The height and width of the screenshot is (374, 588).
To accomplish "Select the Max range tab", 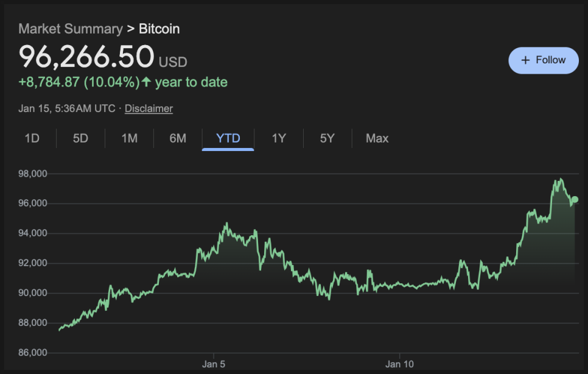I will [x=377, y=138].
